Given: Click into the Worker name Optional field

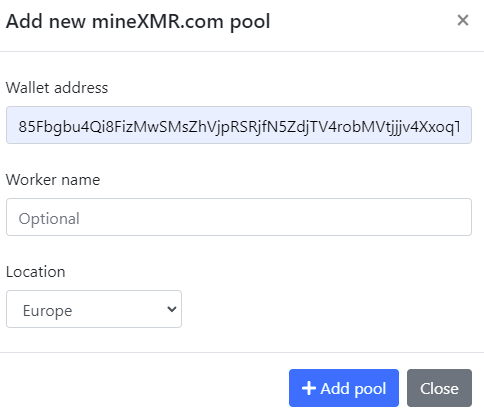Looking at the screenshot, I should (x=239, y=217).
